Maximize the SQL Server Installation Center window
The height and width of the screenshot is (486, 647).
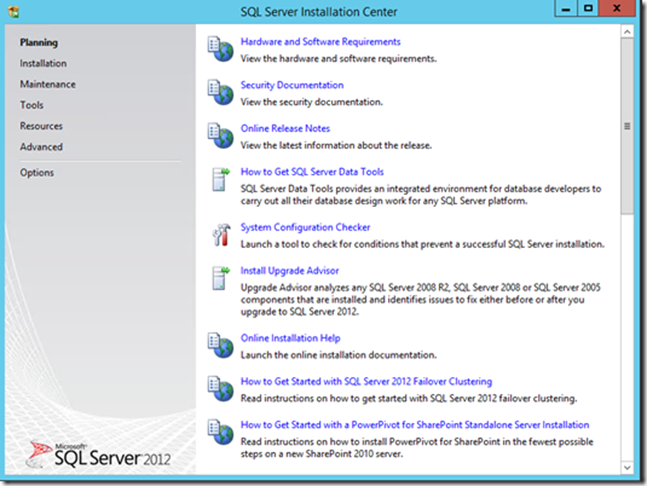[x=588, y=9]
